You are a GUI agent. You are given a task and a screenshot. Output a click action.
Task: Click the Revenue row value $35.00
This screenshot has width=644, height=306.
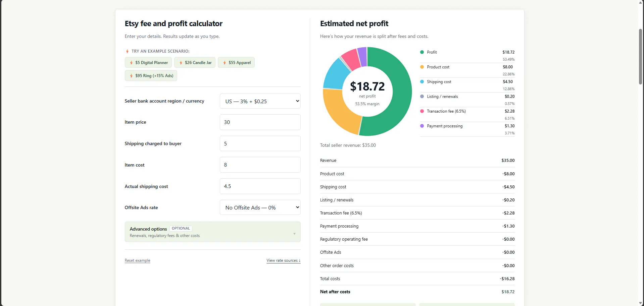508,161
